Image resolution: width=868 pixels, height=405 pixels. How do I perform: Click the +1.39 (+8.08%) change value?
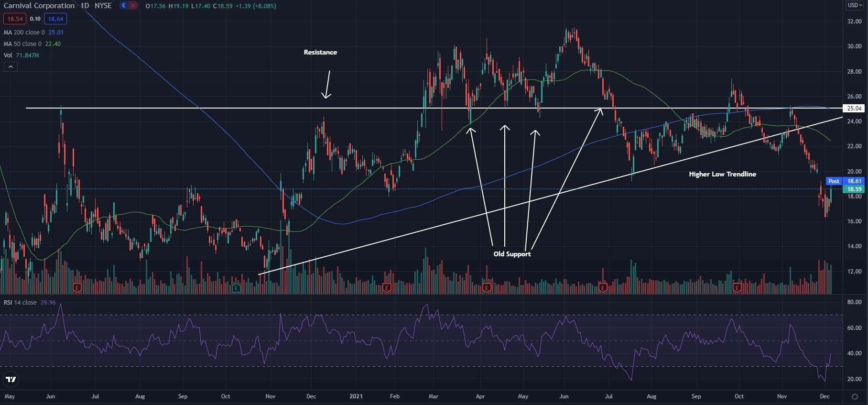point(256,6)
